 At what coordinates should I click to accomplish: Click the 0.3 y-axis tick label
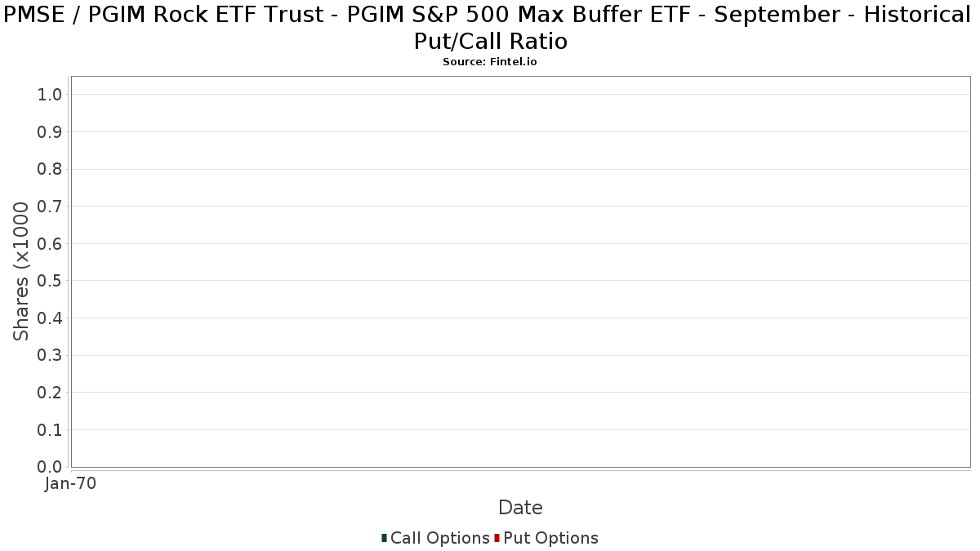click(x=50, y=355)
